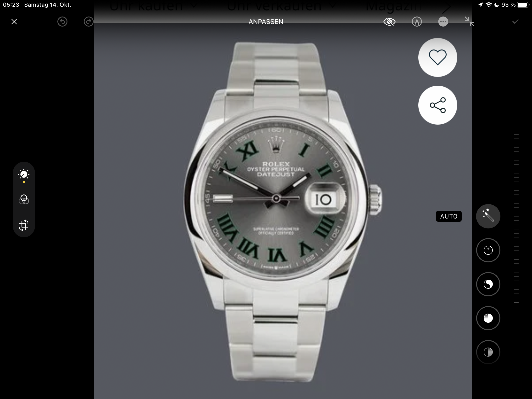Collapse editor from fullscreen with arrows icon
Screen dimensions: 532x399
point(469,21)
